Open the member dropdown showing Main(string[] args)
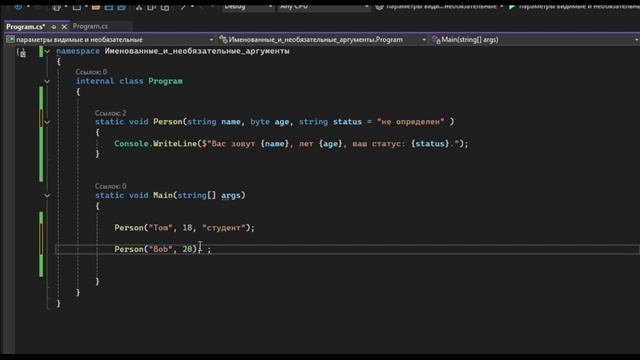 click(535, 40)
